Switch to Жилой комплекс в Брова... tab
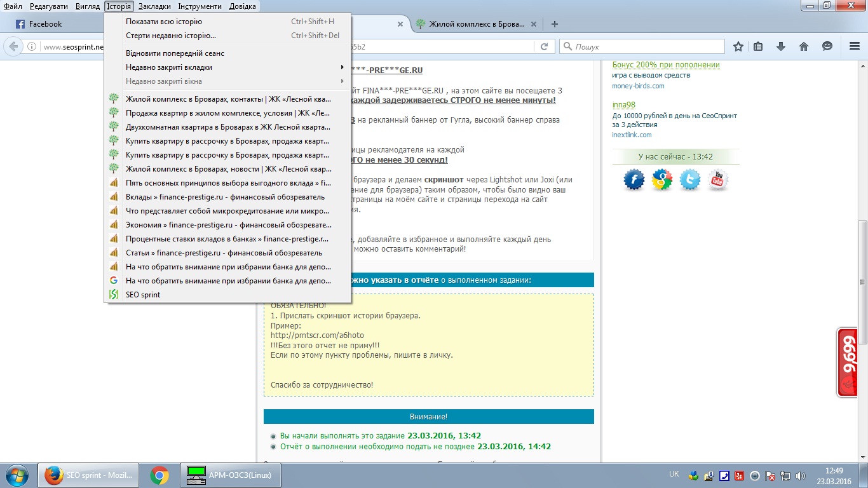The width and height of the screenshot is (868, 488). click(x=477, y=24)
